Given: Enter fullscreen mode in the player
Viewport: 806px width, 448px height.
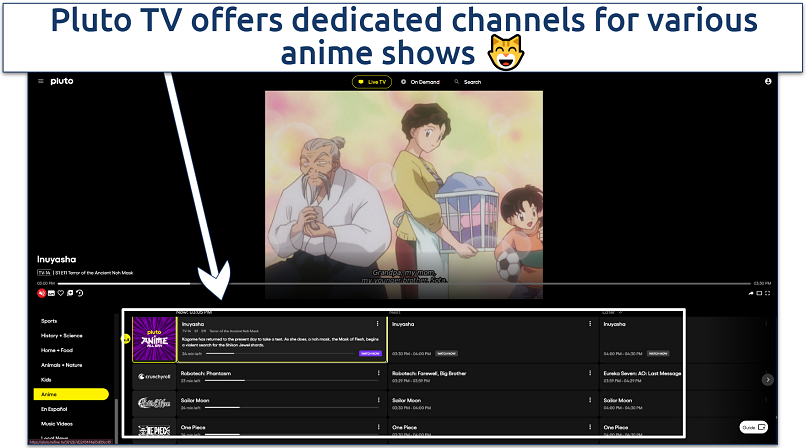Looking at the screenshot, I should pyautogui.click(x=767, y=293).
